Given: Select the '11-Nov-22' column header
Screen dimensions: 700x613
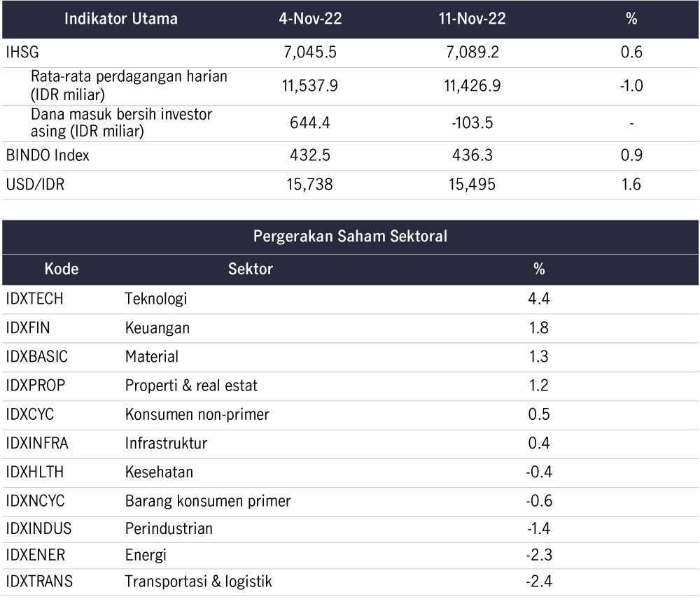Looking at the screenshot, I should [x=472, y=19].
